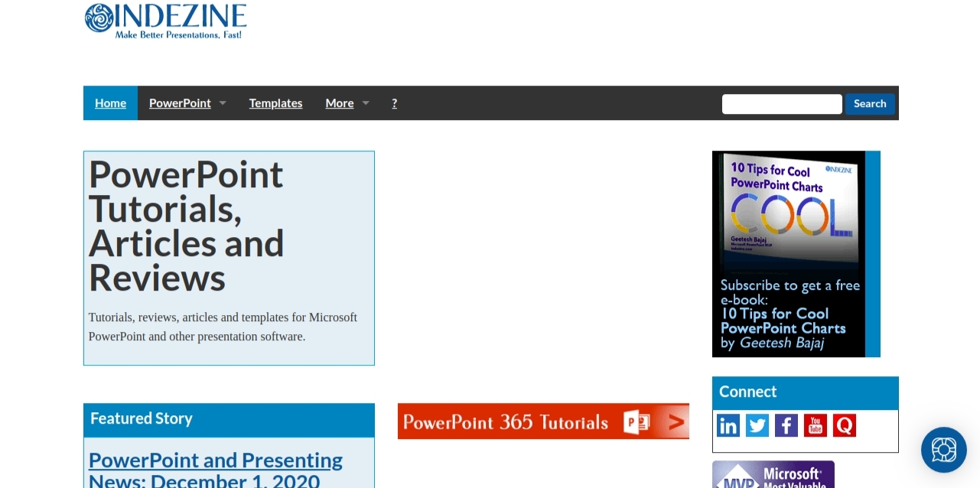Open the round help chat widget

point(944,450)
